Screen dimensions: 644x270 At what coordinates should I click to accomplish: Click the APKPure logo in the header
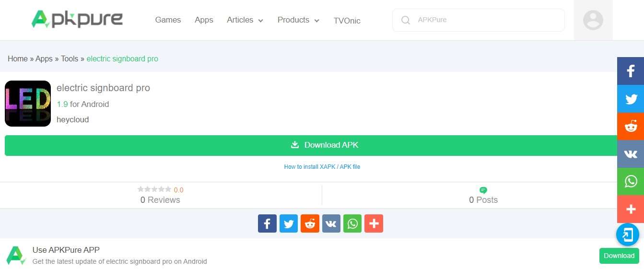pyautogui.click(x=77, y=19)
